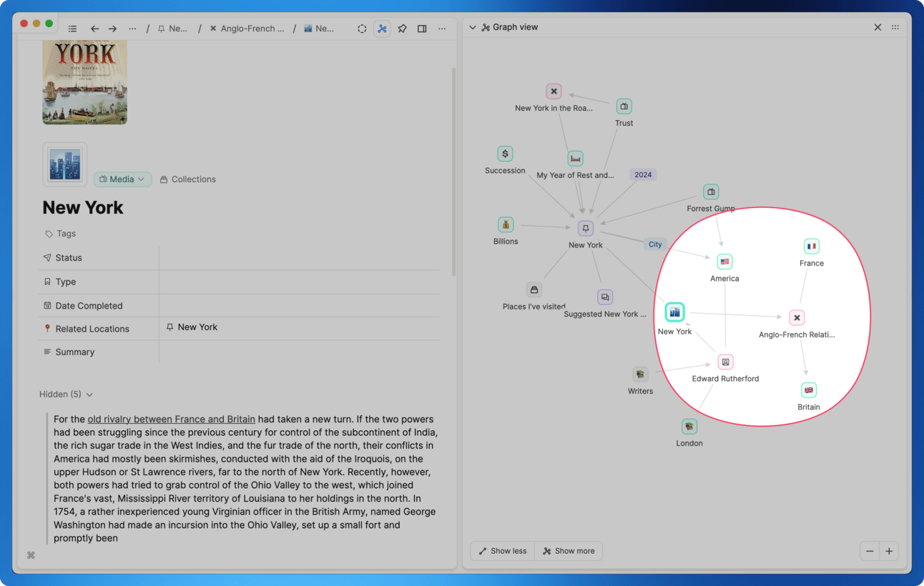
Task: Open the building-icon 'Ne...' breadcrumb
Action: [x=319, y=29]
